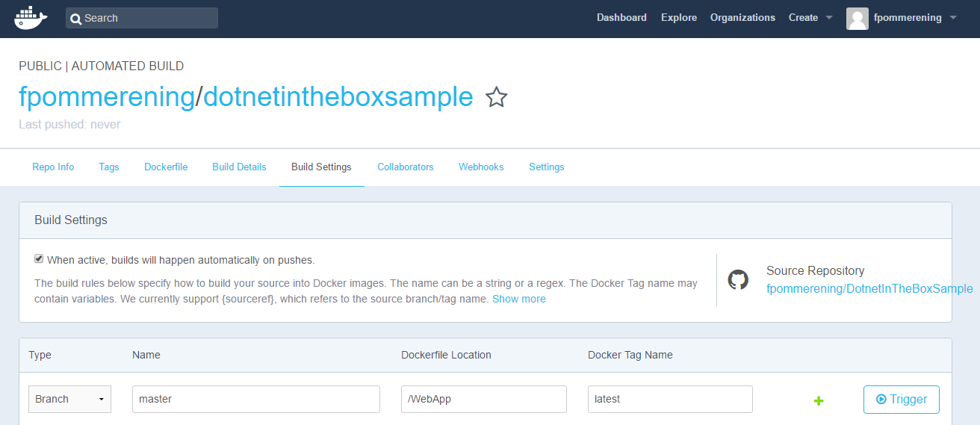Open the Branch type dropdown
The width and height of the screenshot is (980, 425).
69,399
